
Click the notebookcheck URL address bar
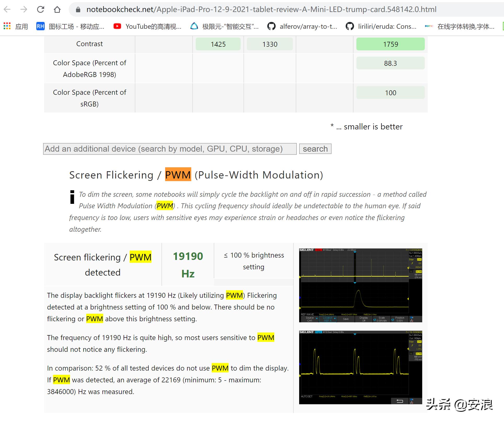click(261, 10)
